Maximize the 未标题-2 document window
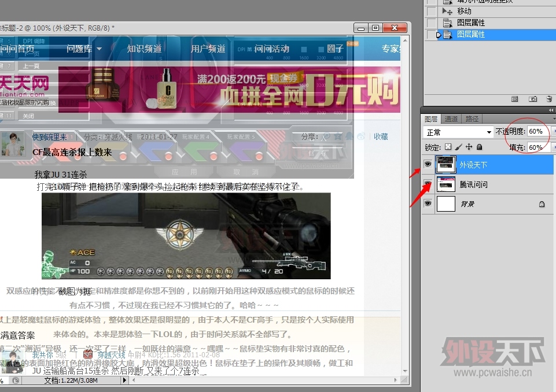556x392 pixels. coord(375,28)
